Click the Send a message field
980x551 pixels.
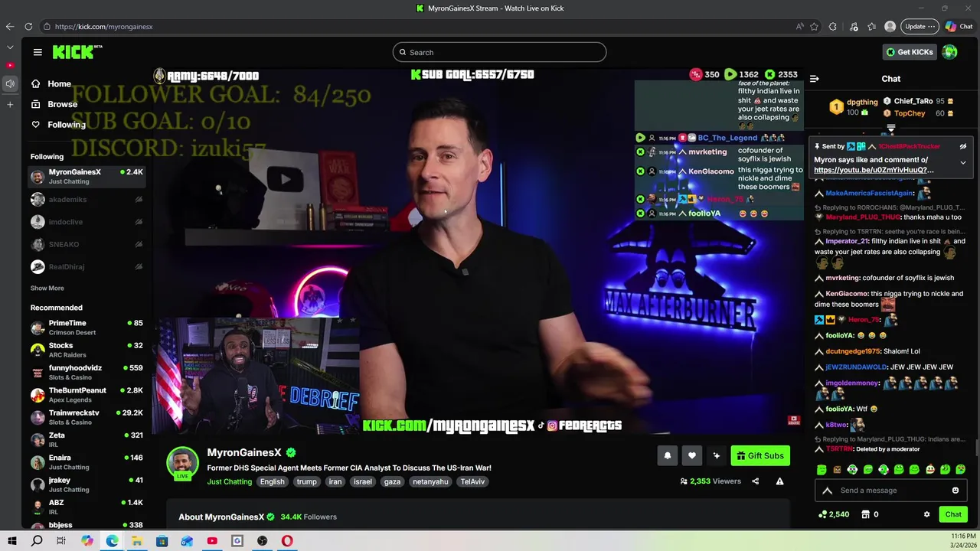[893, 491]
